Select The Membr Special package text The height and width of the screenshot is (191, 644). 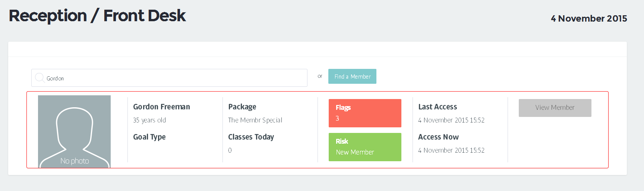pyautogui.click(x=255, y=120)
